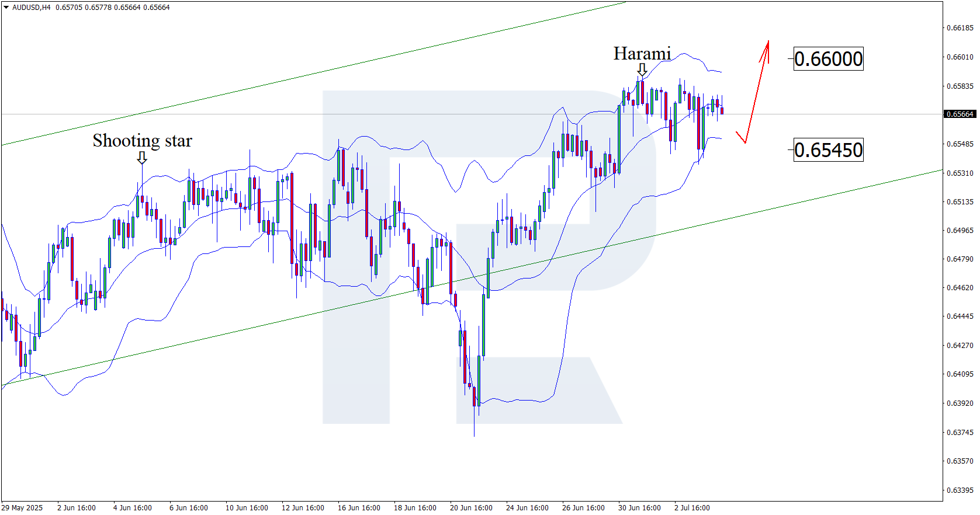Click the 0.65310 price scale value
The image size is (980, 515).
(960, 173)
